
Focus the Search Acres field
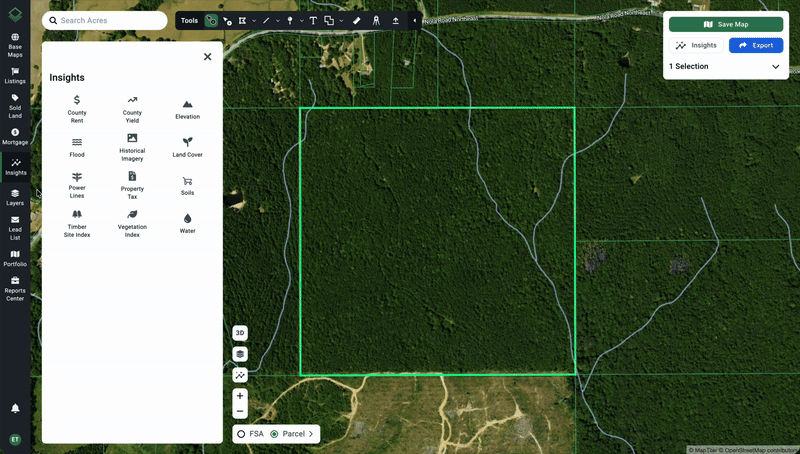click(105, 20)
